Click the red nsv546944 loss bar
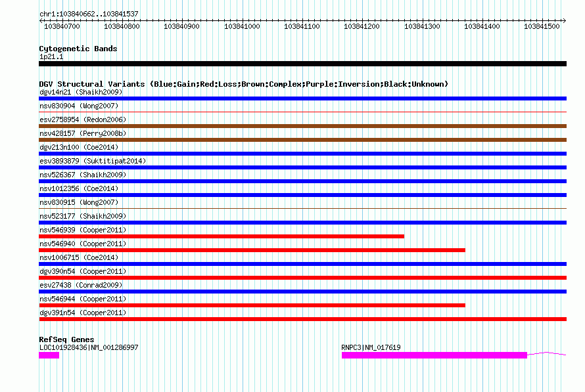The image size is (585, 392). (x=252, y=305)
